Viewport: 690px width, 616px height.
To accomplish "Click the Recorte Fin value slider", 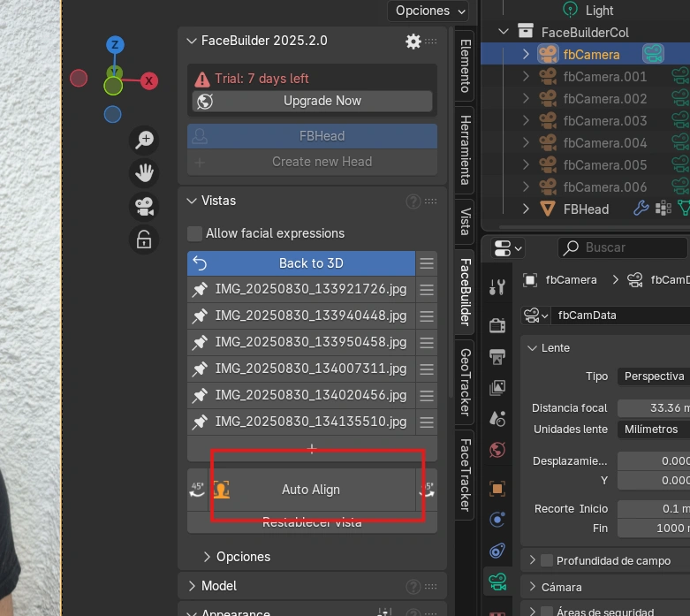I will point(654,529).
